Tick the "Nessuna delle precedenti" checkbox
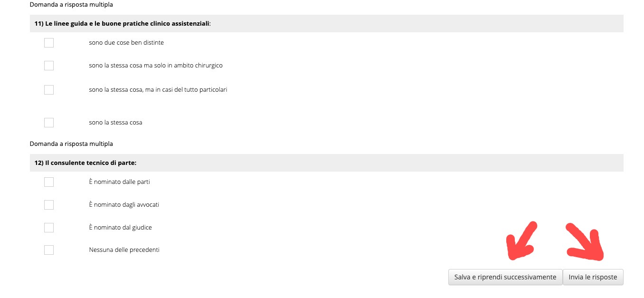 (x=49, y=250)
